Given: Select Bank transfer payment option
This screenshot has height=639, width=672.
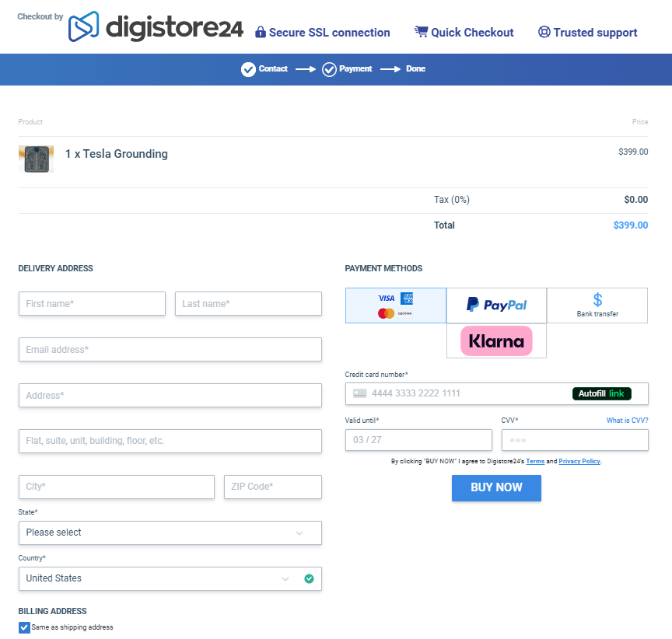Looking at the screenshot, I should [597, 306].
